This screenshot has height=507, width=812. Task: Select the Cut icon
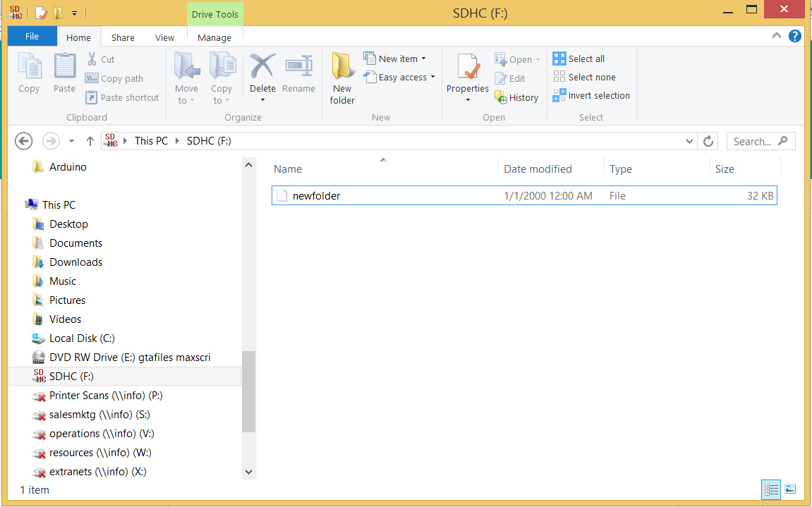[x=92, y=59]
